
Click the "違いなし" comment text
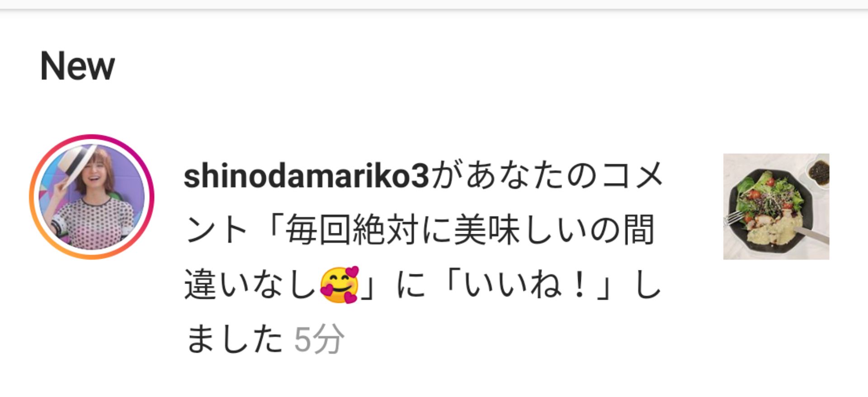(250, 285)
